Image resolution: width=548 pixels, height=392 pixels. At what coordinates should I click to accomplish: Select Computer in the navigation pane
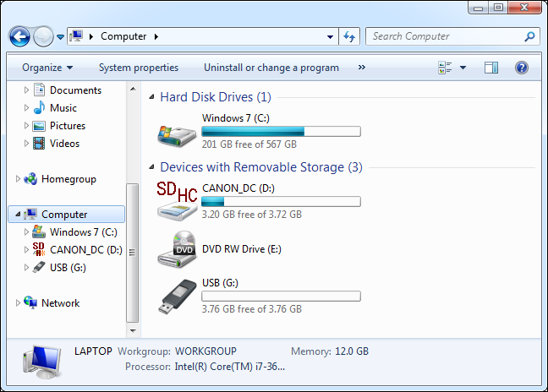click(x=67, y=215)
